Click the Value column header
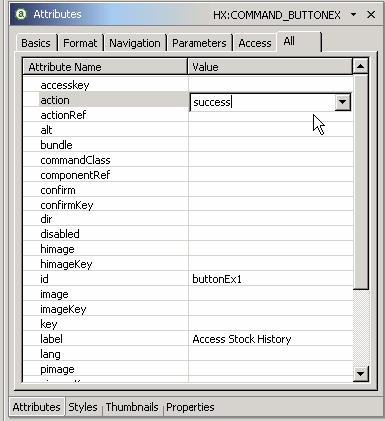385x421 pixels. pyautogui.click(x=270, y=67)
